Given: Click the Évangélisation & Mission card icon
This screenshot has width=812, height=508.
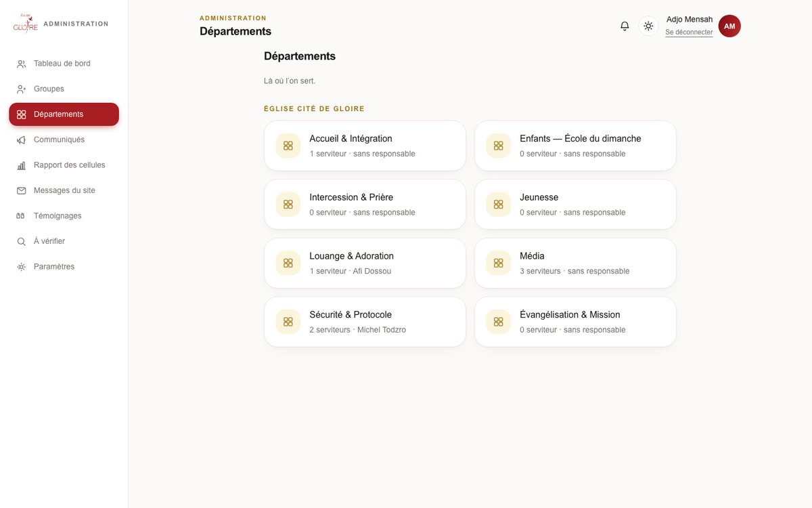Looking at the screenshot, I should click(x=499, y=322).
